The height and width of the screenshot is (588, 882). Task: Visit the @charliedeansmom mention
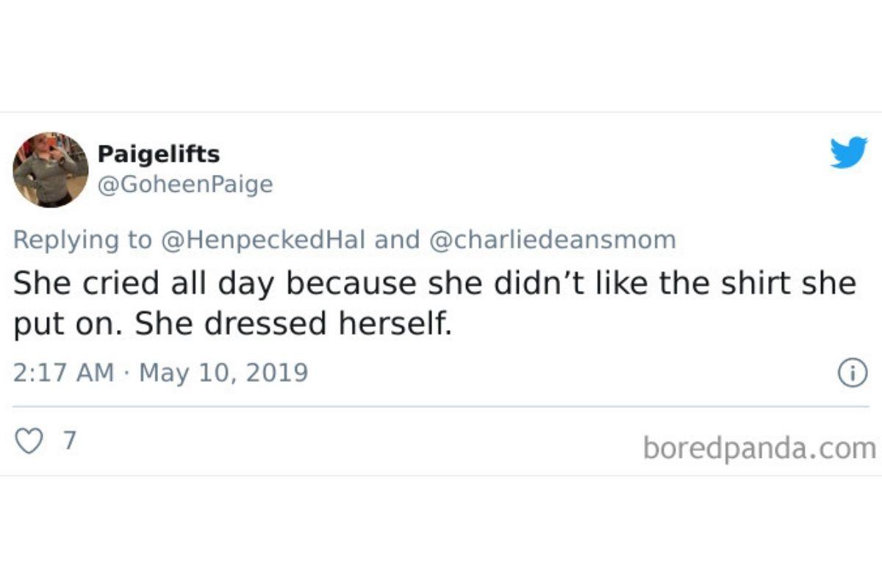point(551,240)
